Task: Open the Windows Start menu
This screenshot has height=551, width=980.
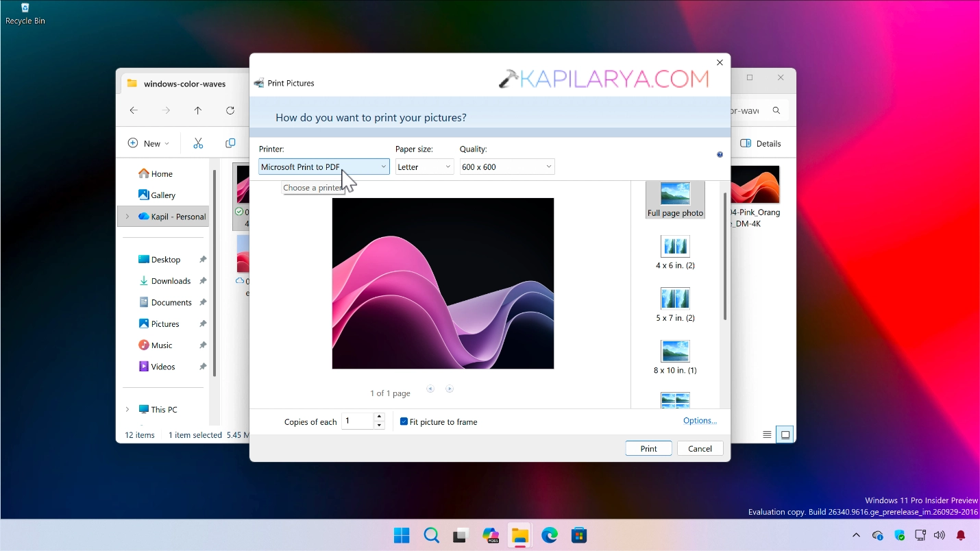Action: tap(402, 535)
